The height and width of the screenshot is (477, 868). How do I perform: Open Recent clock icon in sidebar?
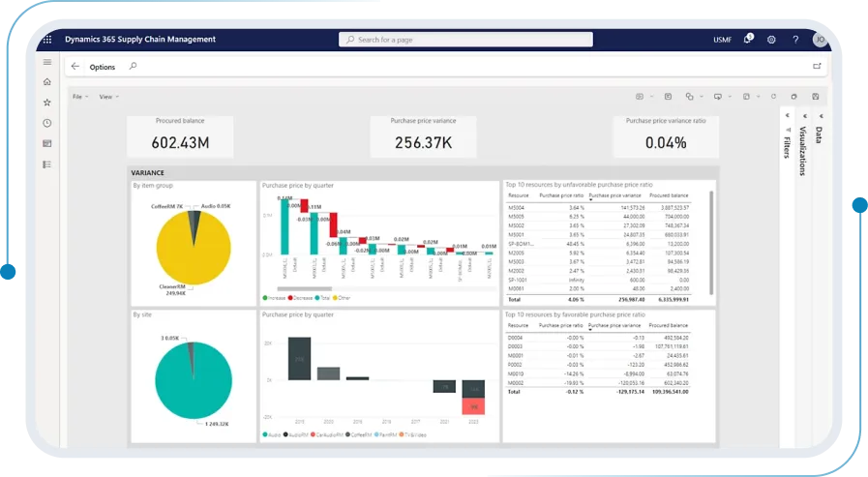click(47, 123)
